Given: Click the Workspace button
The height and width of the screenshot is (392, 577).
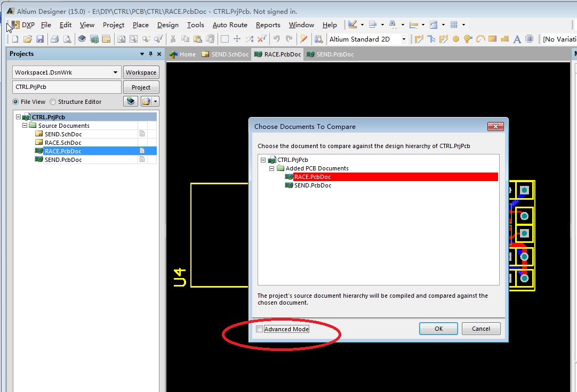Looking at the screenshot, I should coord(141,72).
